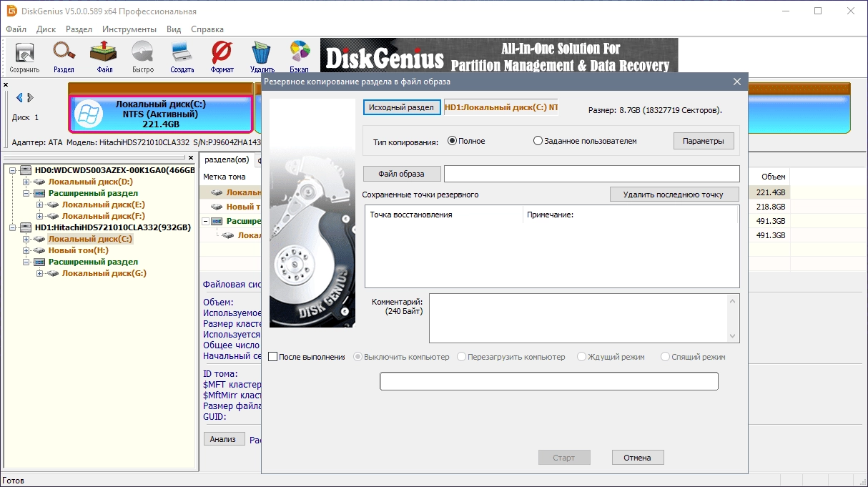Expand the Локальный диск(D:) tree node
This screenshot has height=487, width=868.
(x=26, y=182)
